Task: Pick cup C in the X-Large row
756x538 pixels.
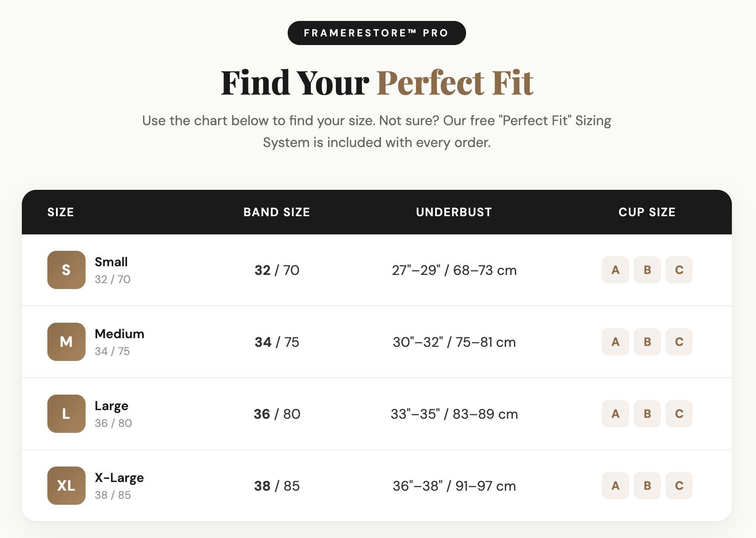Action: [679, 486]
